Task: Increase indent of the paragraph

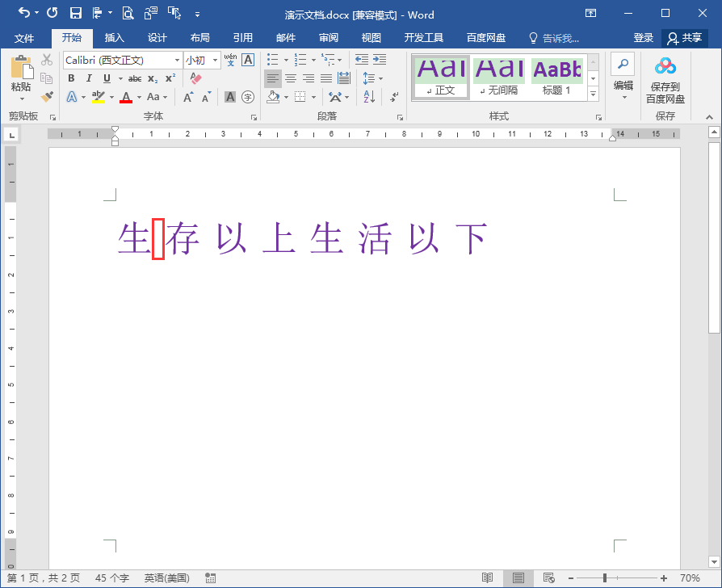Action: click(x=378, y=60)
